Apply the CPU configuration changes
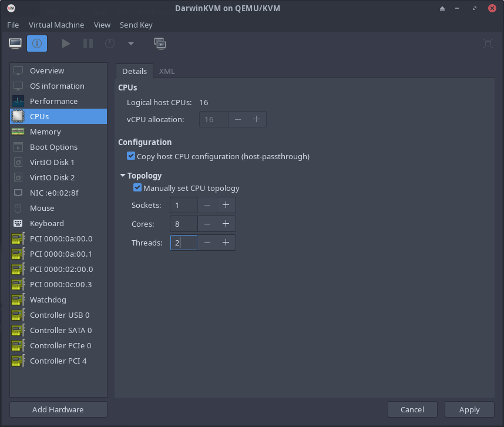This screenshot has height=427, width=504. click(469, 409)
